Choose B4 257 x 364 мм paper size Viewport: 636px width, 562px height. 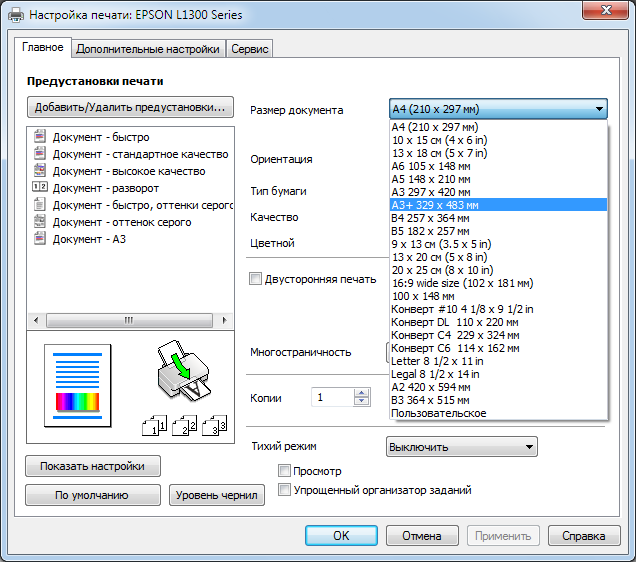498,218
